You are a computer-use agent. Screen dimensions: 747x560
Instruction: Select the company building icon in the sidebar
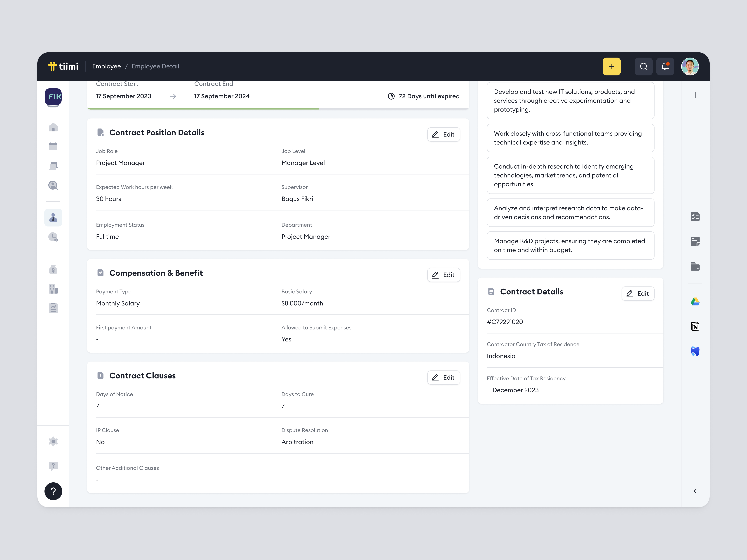[53, 289]
